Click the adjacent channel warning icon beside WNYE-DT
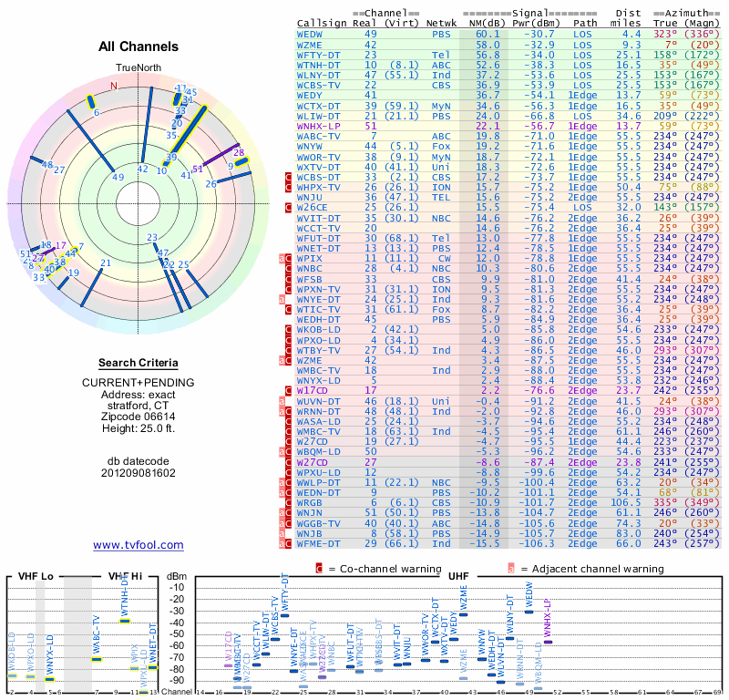729x700 pixels. pos(282,300)
